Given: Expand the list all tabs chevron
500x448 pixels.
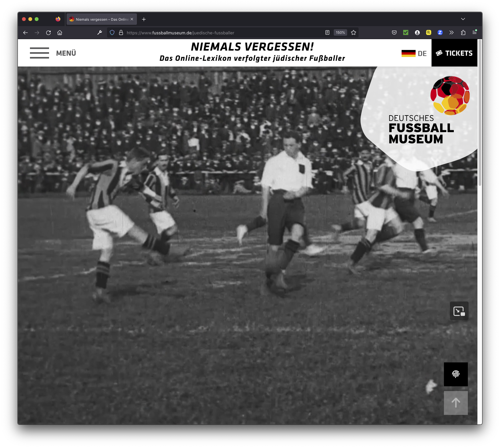Looking at the screenshot, I should tap(463, 19).
